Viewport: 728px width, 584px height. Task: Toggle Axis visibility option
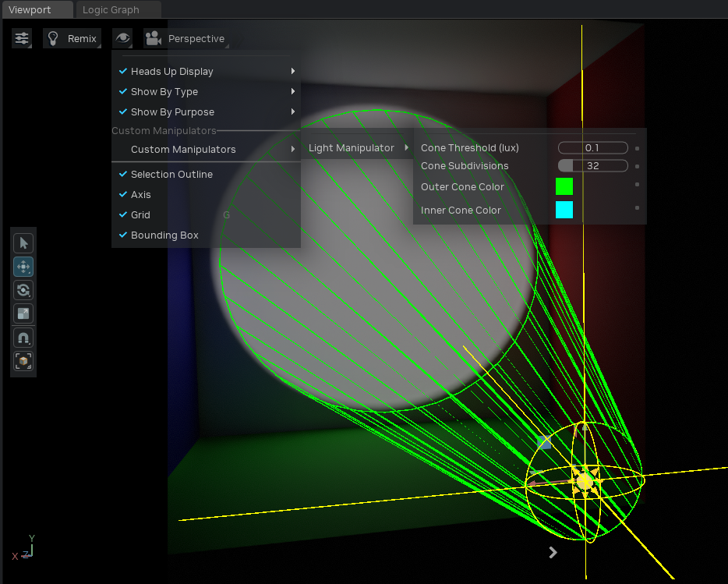[206, 195]
